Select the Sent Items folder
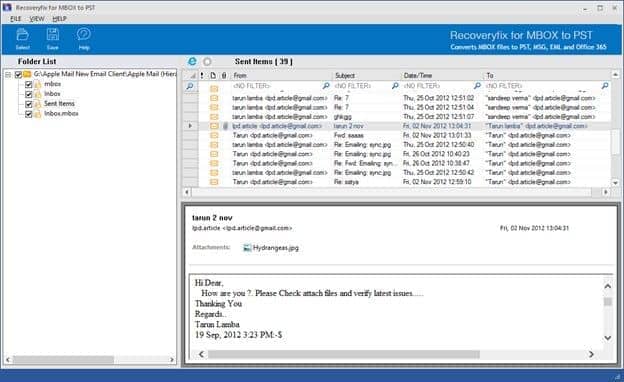The image size is (624, 382). pyautogui.click(x=59, y=103)
